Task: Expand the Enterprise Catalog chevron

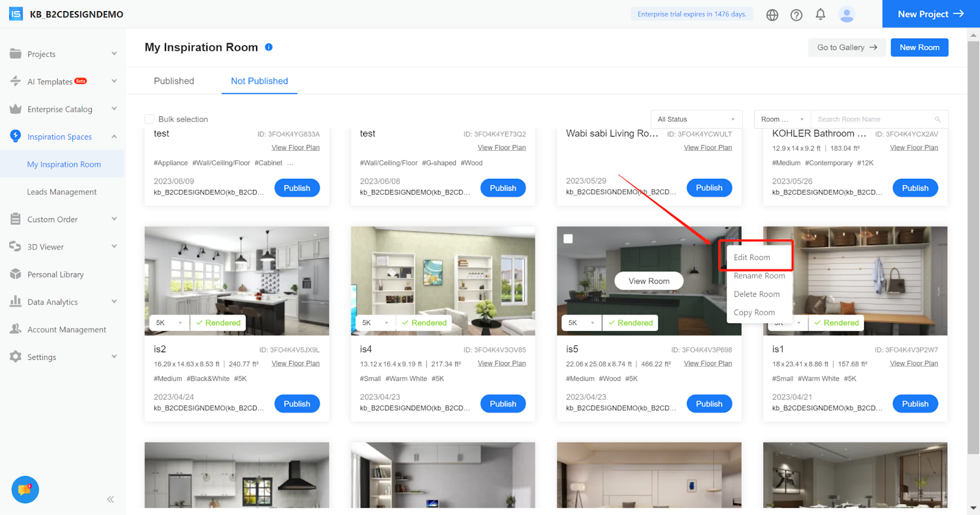Action: [114, 109]
